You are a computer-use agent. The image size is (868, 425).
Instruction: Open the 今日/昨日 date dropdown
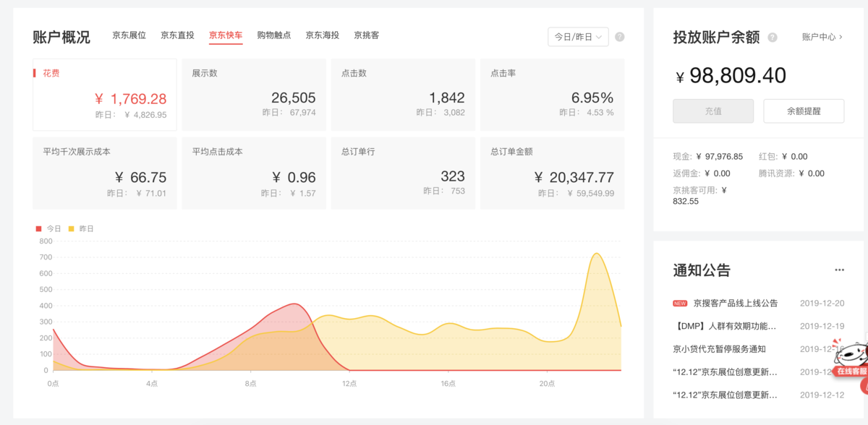[x=579, y=37]
